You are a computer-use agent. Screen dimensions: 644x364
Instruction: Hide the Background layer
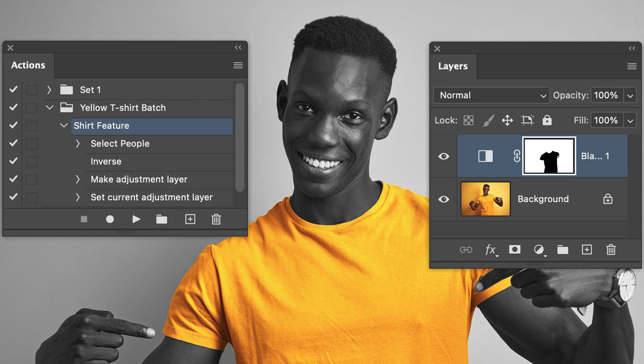point(444,199)
